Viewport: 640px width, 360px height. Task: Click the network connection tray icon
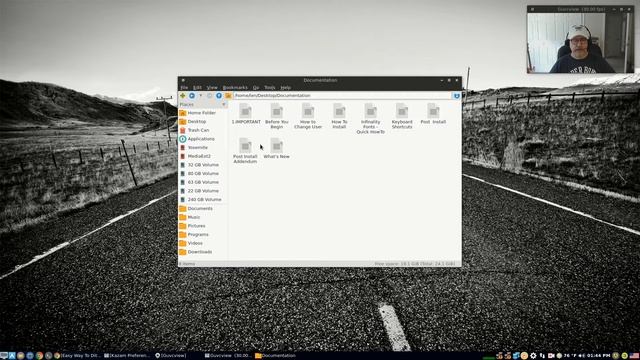click(542, 356)
